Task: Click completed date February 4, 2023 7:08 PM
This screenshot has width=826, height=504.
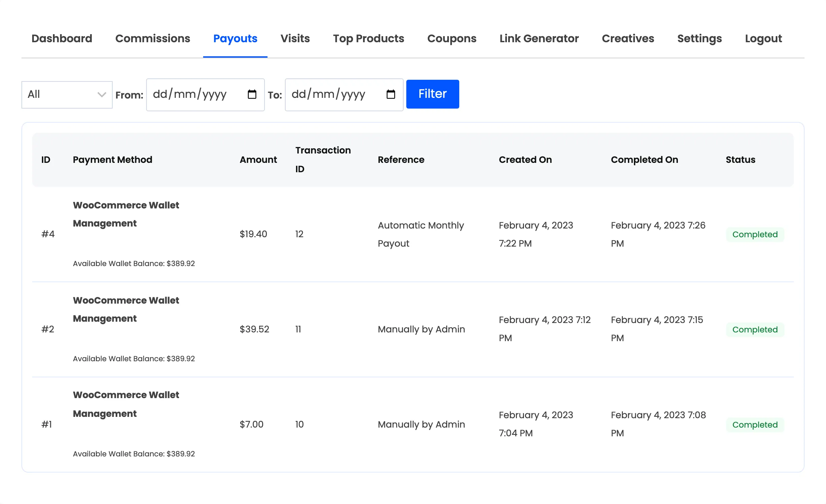Action: click(x=658, y=424)
